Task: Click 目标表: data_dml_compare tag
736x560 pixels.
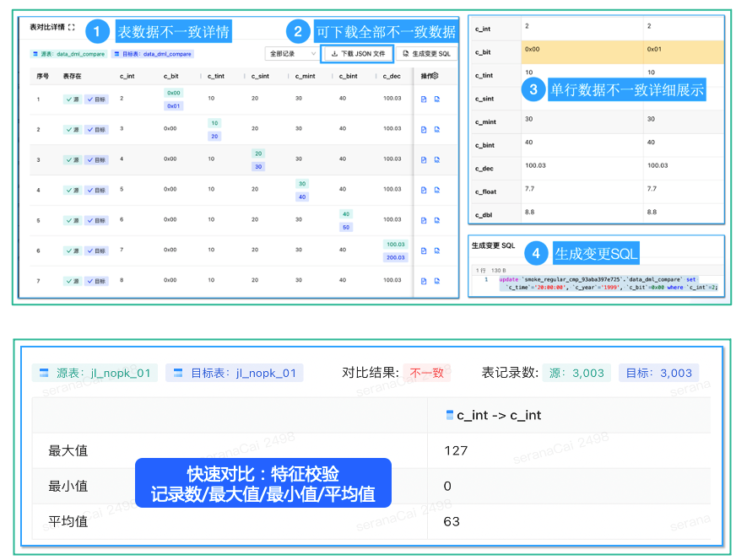Action: point(153,54)
